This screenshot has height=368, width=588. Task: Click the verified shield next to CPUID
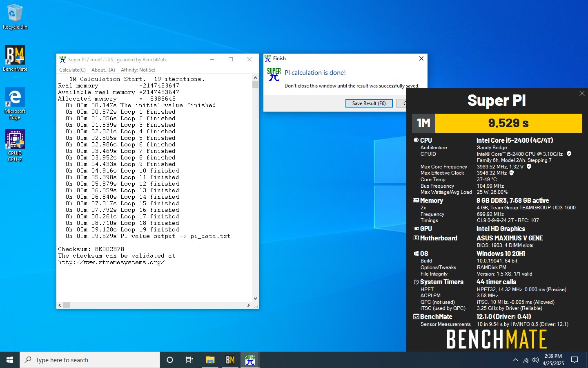569,154
